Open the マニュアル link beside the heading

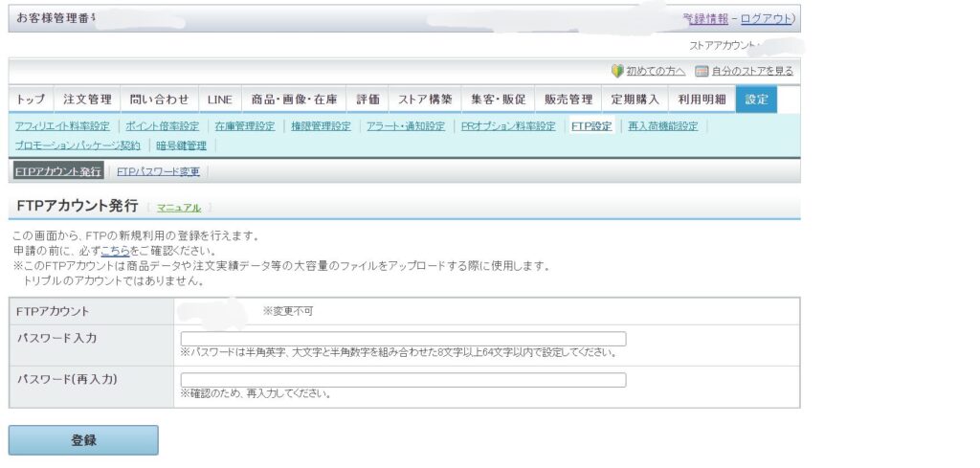point(179,208)
